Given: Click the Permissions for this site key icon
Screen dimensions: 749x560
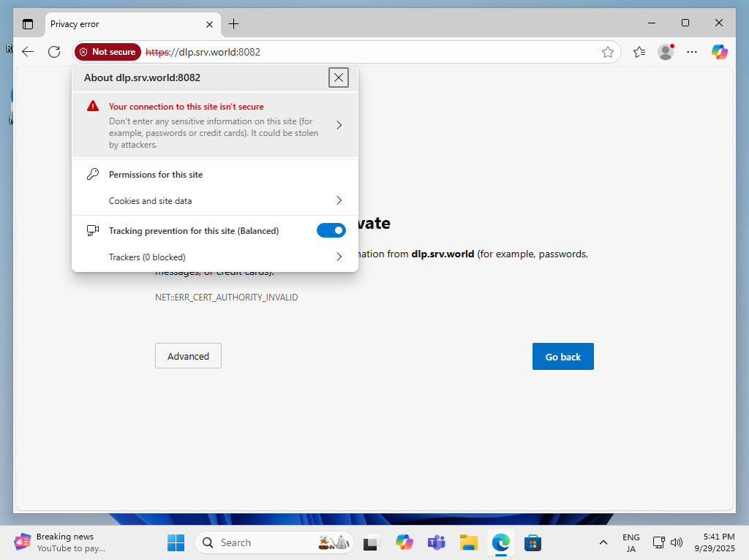Looking at the screenshot, I should (92, 174).
